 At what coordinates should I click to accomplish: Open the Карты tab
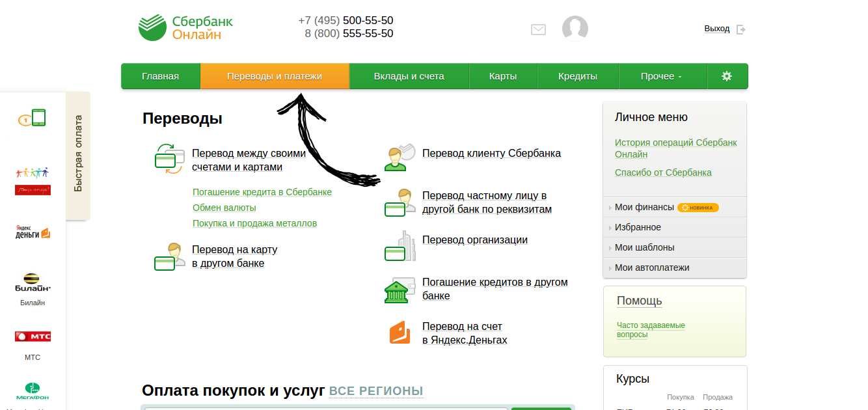click(x=503, y=76)
